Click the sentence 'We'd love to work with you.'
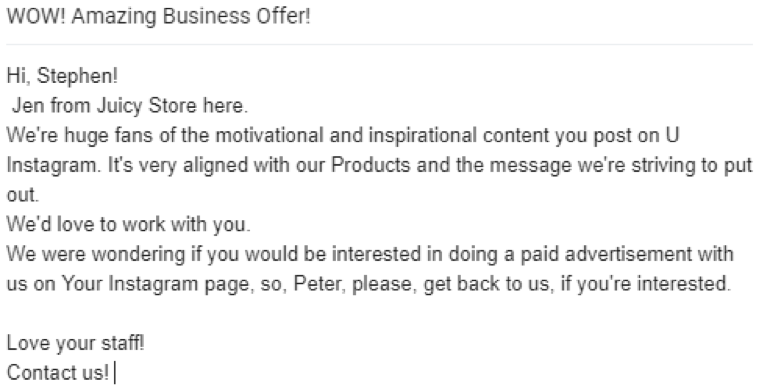This screenshot has height=387, width=768. coord(128,225)
